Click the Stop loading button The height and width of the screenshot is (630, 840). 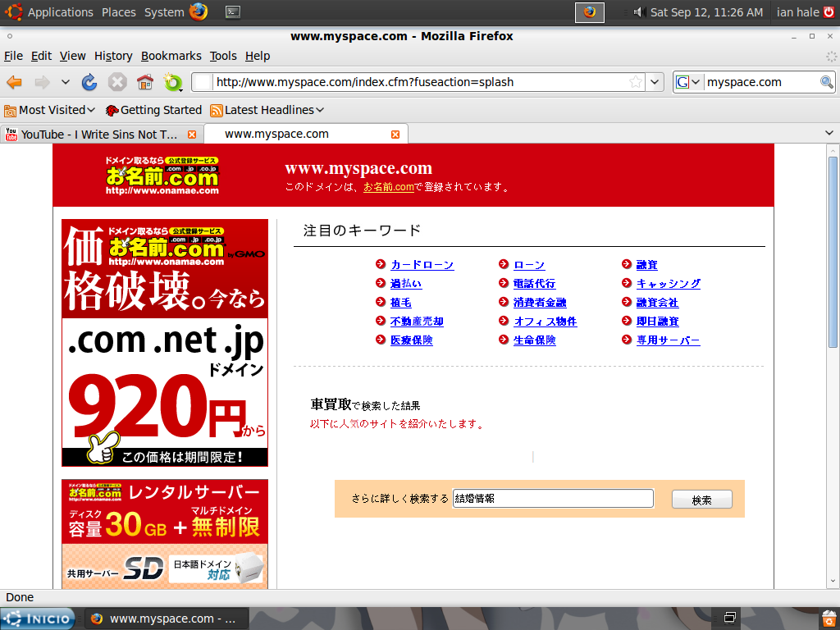(x=117, y=82)
